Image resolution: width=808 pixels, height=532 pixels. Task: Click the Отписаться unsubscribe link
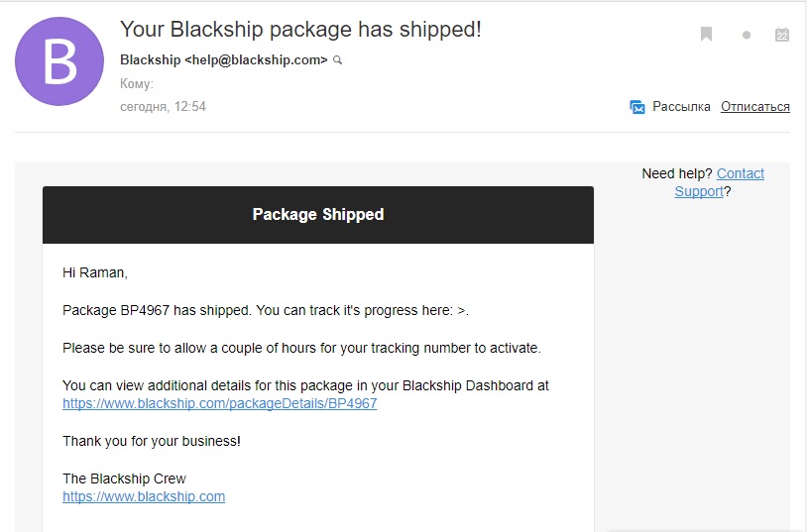click(755, 107)
